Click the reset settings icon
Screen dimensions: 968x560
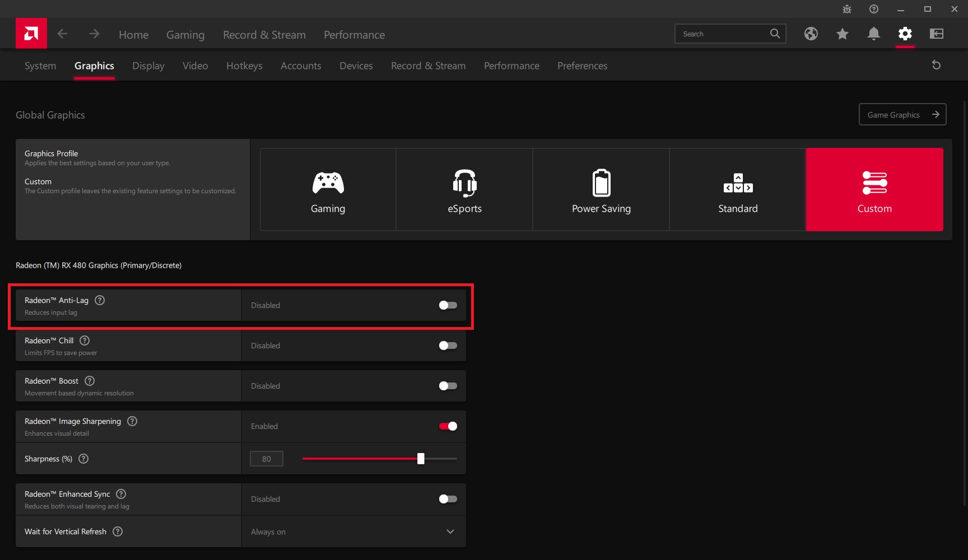point(936,65)
